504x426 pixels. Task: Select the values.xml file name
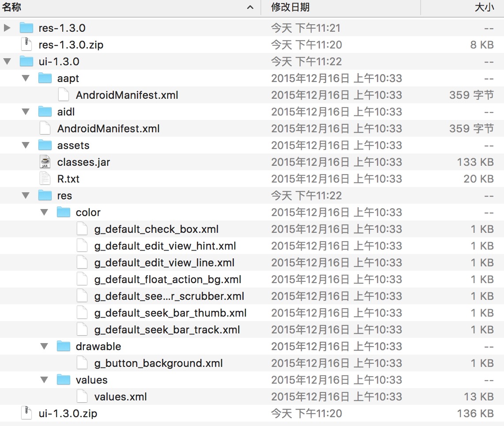pyautogui.click(x=120, y=397)
